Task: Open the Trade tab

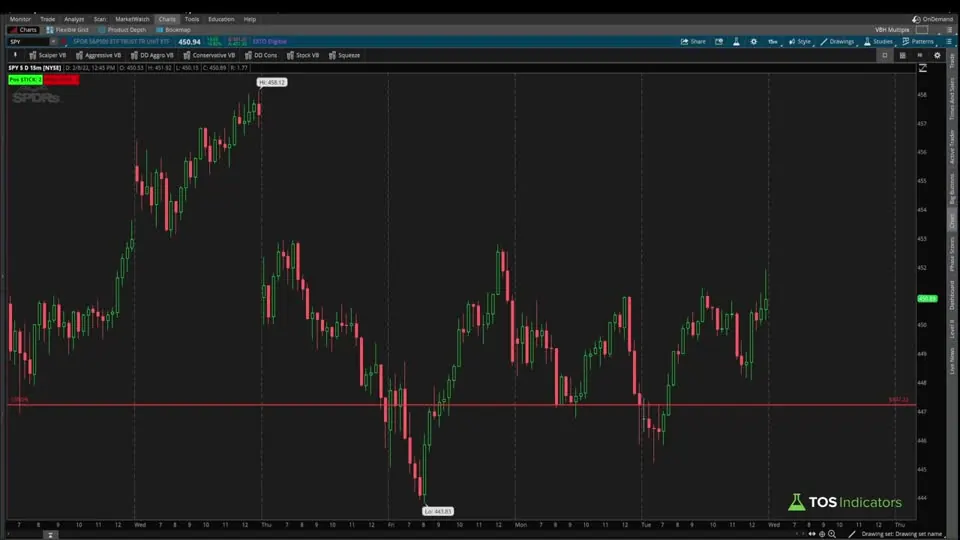Action: pos(47,19)
